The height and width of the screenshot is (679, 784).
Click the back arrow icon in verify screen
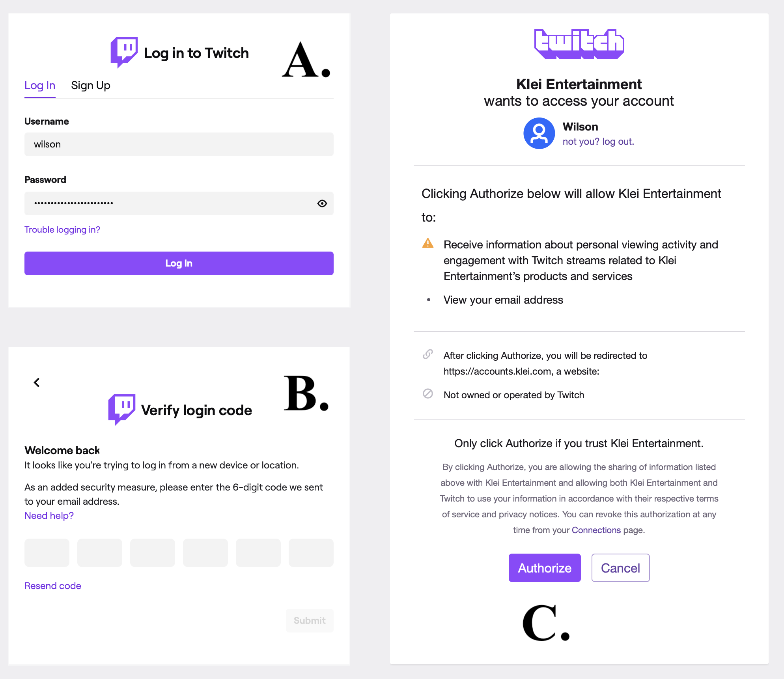pyautogui.click(x=37, y=382)
